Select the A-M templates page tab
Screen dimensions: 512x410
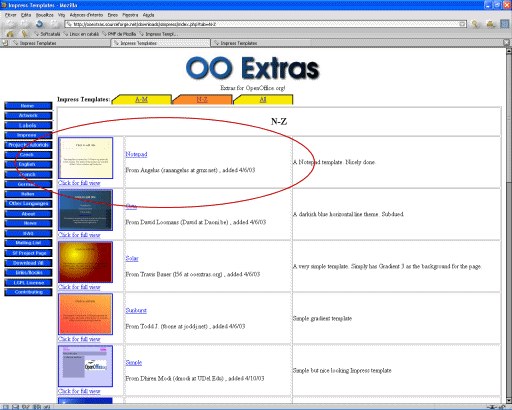[141, 99]
